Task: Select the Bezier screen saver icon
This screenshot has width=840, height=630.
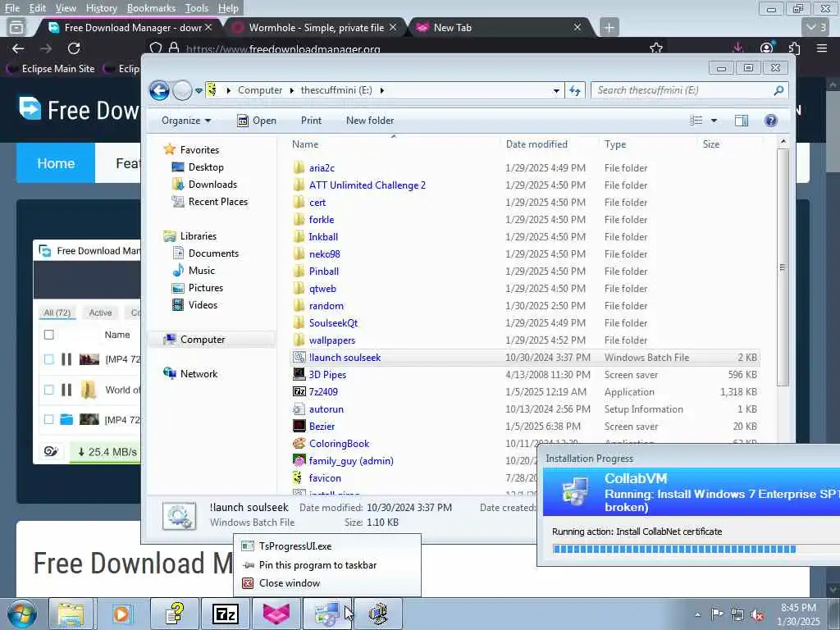Action: 299,427
